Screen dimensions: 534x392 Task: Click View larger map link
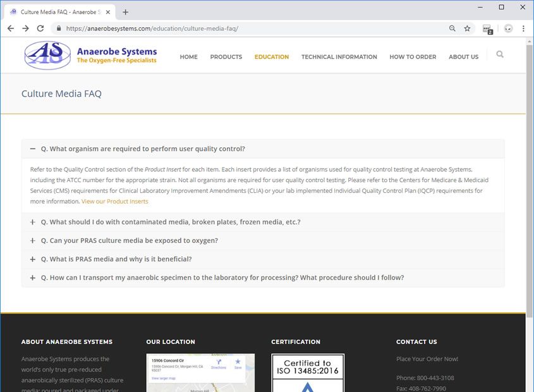164,378
